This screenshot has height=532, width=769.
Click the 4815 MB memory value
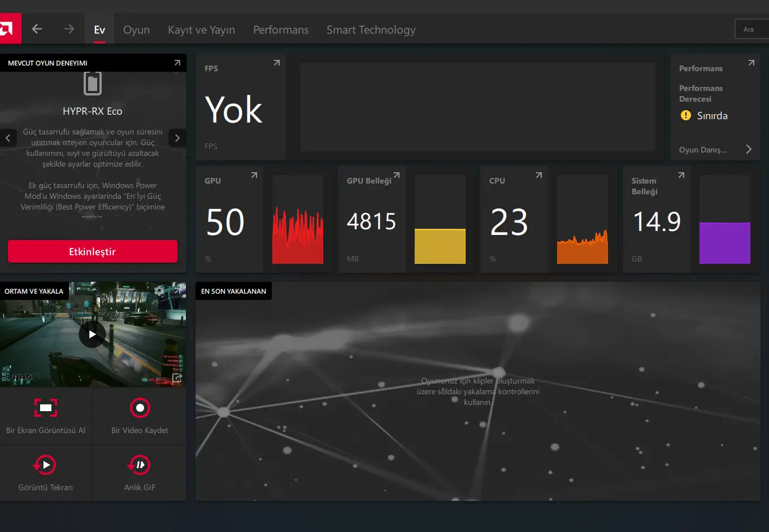[371, 222]
